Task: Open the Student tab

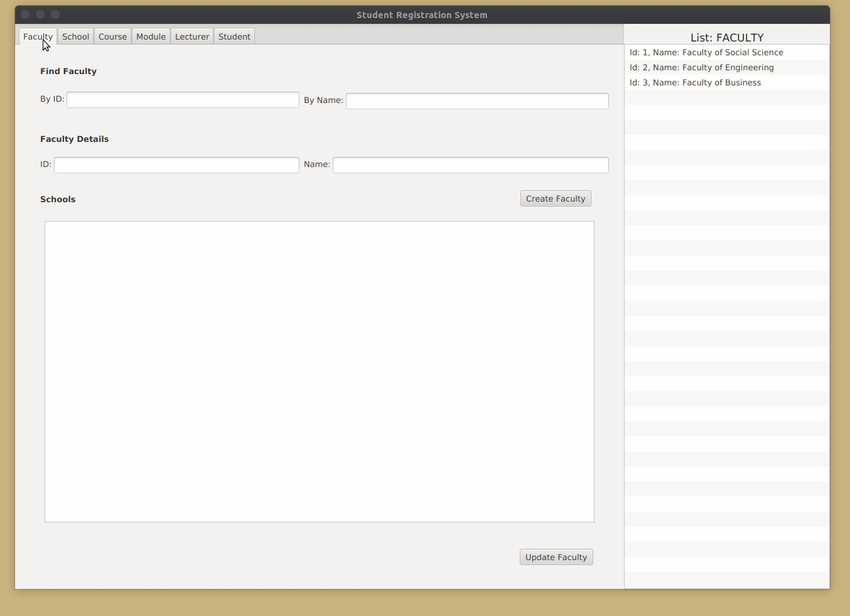Action: (234, 36)
